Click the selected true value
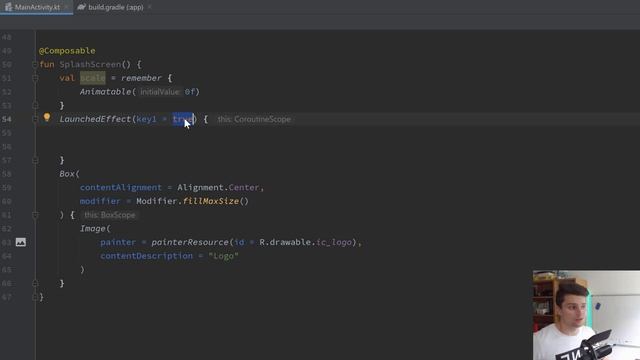This screenshot has width=640, height=360. click(182, 119)
